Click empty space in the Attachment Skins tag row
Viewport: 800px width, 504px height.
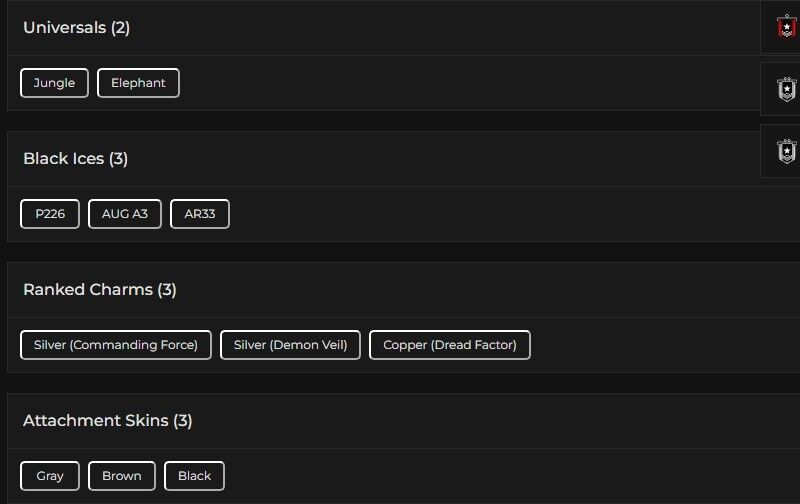500,476
